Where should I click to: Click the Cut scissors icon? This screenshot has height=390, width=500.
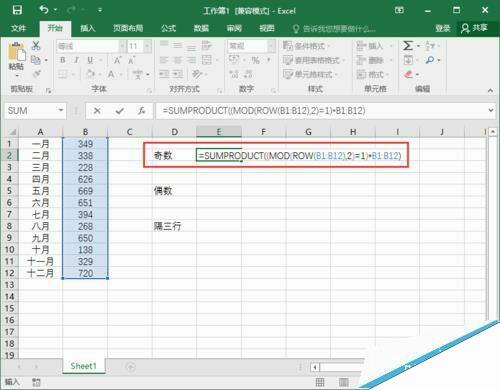(36, 46)
